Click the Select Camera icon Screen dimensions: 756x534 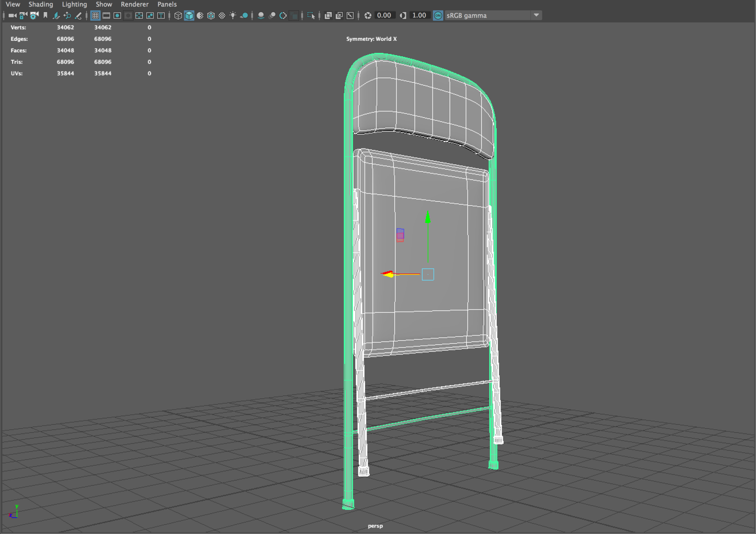click(x=12, y=15)
